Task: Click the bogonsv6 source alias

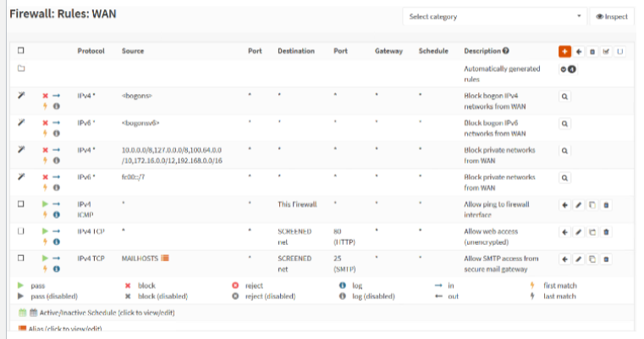Action: coord(140,123)
